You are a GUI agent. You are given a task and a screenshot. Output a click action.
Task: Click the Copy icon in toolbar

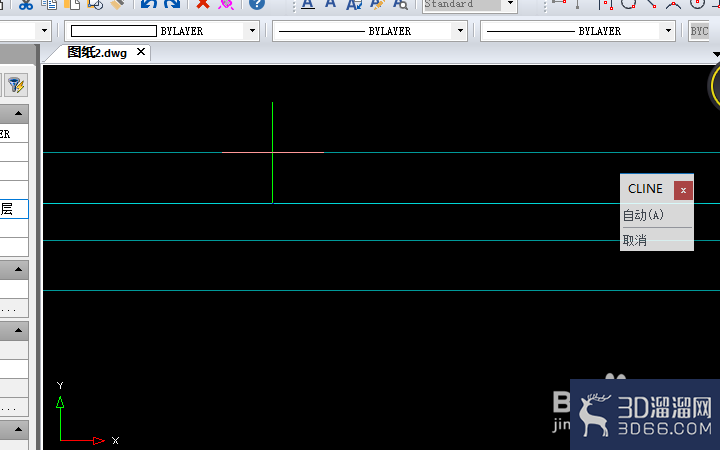pyautogui.click(x=49, y=5)
